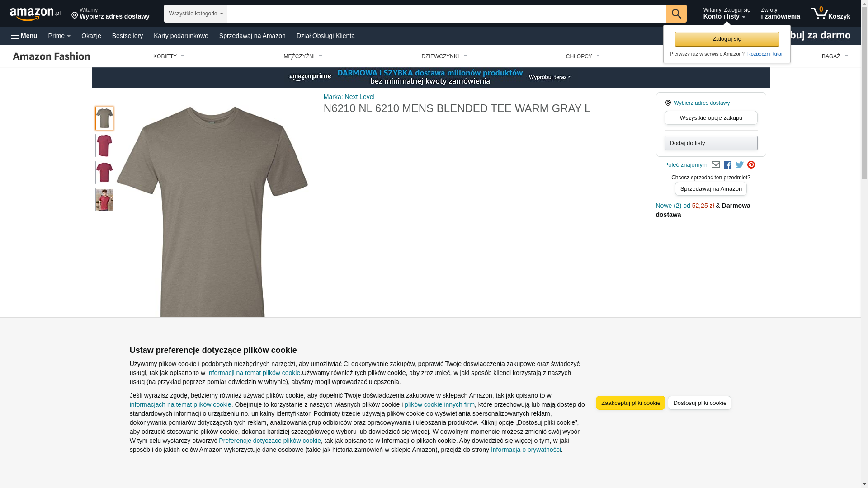
Task: Click Dostosuj pliki cookie button
Action: [x=699, y=403]
